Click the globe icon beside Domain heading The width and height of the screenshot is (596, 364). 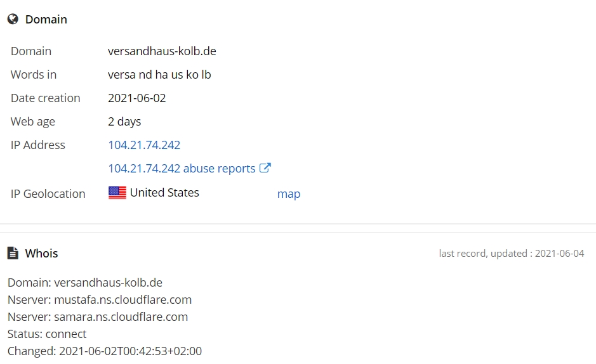13,19
